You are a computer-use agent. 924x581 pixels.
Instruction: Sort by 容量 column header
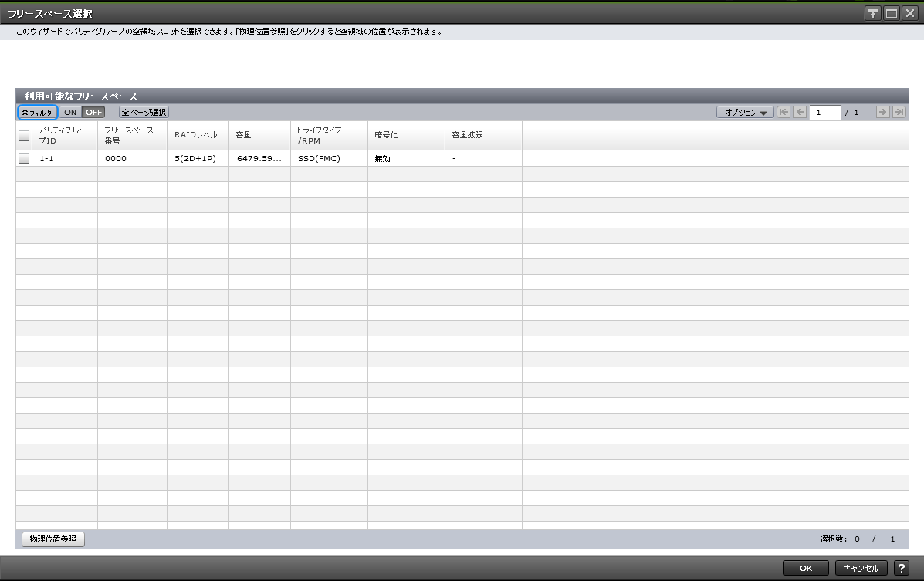pyautogui.click(x=260, y=136)
